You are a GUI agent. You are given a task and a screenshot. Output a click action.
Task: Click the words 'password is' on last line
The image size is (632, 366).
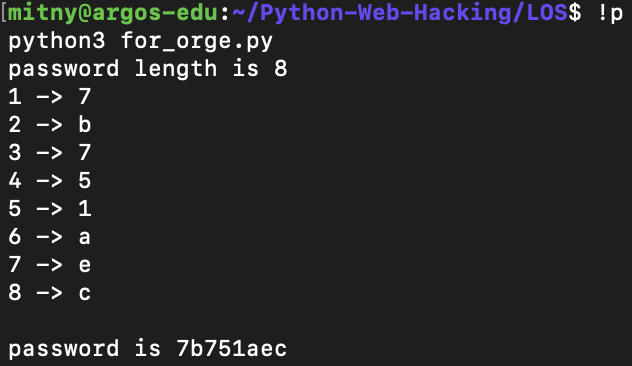(x=85, y=349)
